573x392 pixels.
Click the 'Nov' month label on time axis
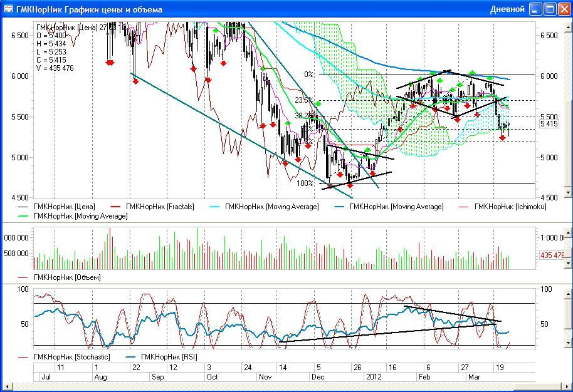point(265,377)
